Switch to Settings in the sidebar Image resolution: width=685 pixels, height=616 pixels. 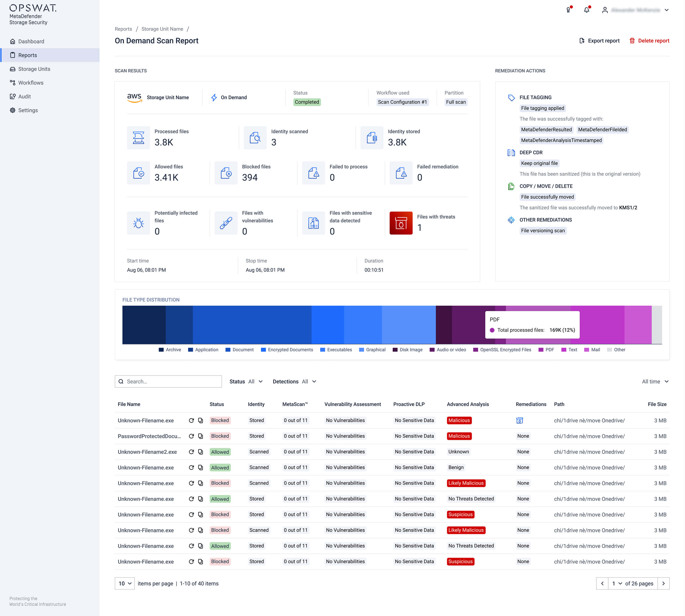[x=28, y=110]
